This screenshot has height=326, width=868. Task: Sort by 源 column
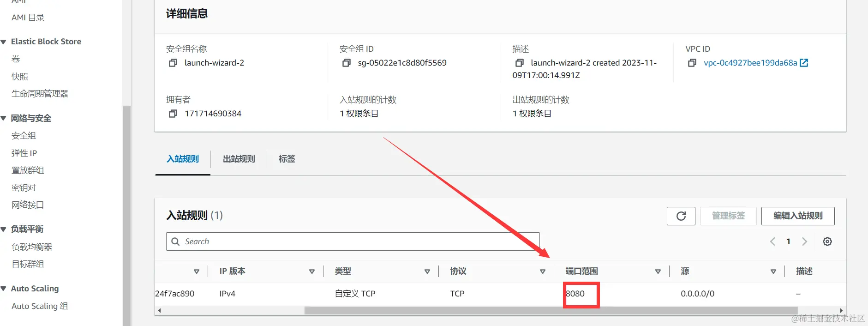click(x=773, y=272)
